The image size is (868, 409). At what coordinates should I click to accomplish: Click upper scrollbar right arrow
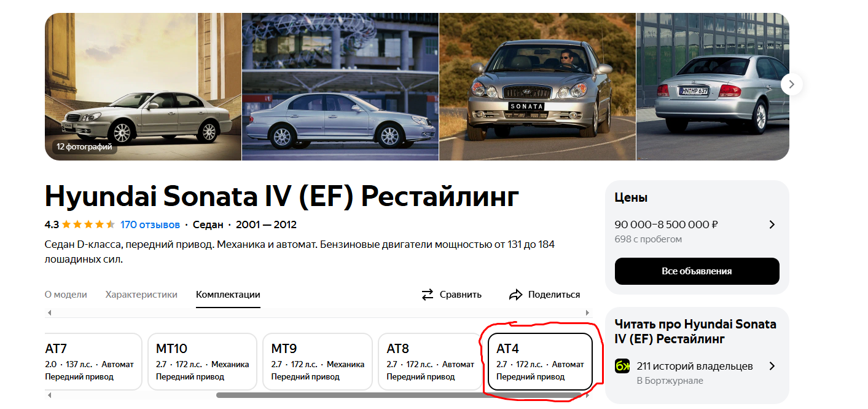587,313
